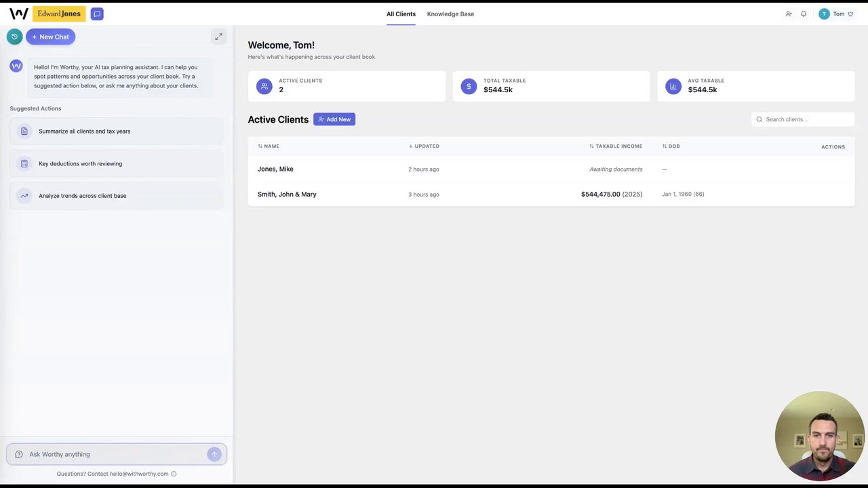Click Active Clients stat icon
Screen dimensions: 868x488
264,86
